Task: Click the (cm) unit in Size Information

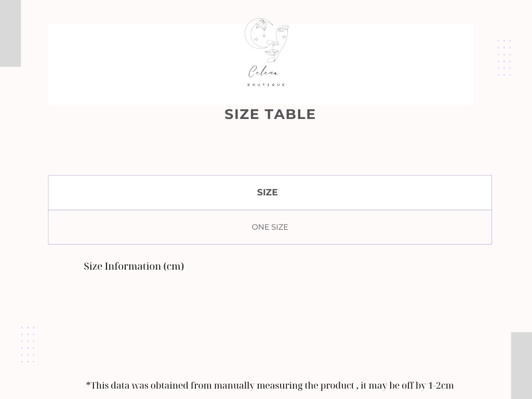Action: pyautogui.click(x=174, y=267)
